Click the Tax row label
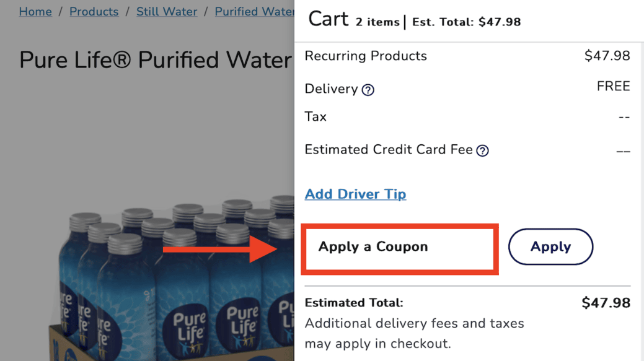The width and height of the screenshot is (644, 361). coord(315,116)
